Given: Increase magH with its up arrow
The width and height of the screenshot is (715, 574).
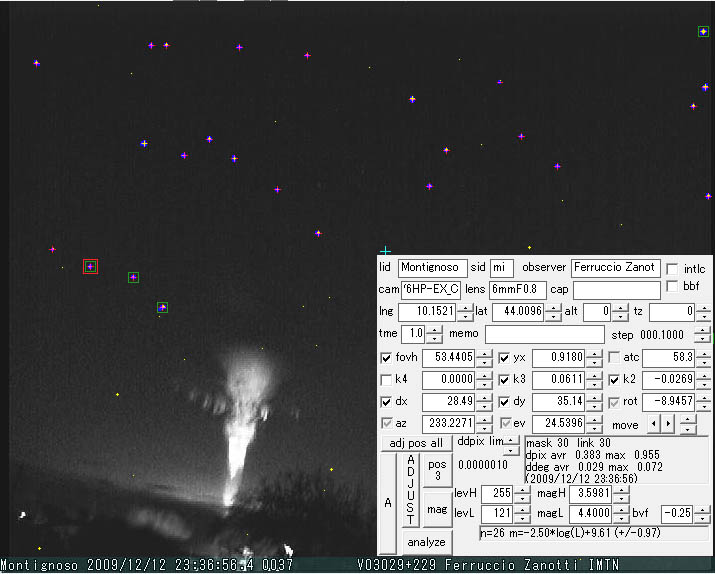Looking at the screenshot, I should [x=621, y=489].
